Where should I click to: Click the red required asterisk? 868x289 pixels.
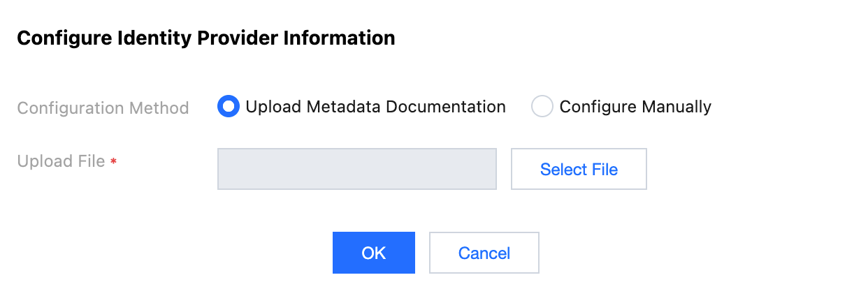(x=113, y=163)
